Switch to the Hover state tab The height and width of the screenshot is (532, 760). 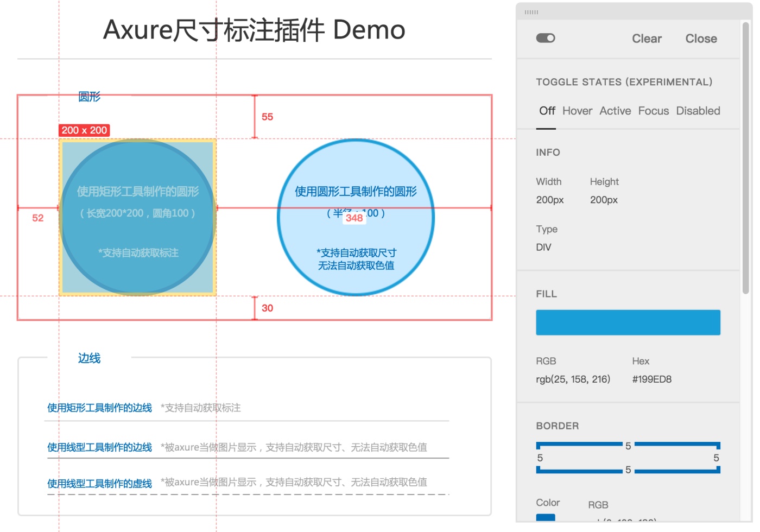click(x=577, y=111)
